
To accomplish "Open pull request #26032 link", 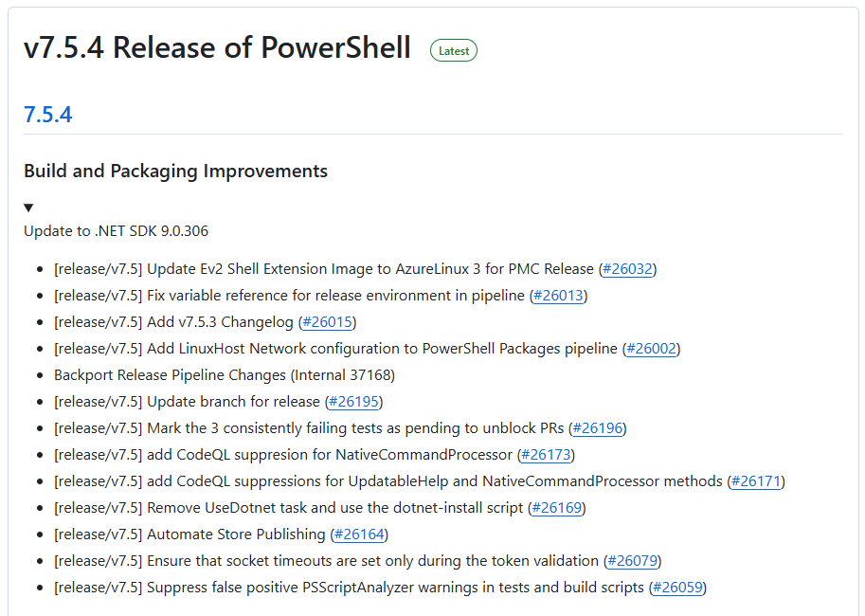I will coord(627,269).
